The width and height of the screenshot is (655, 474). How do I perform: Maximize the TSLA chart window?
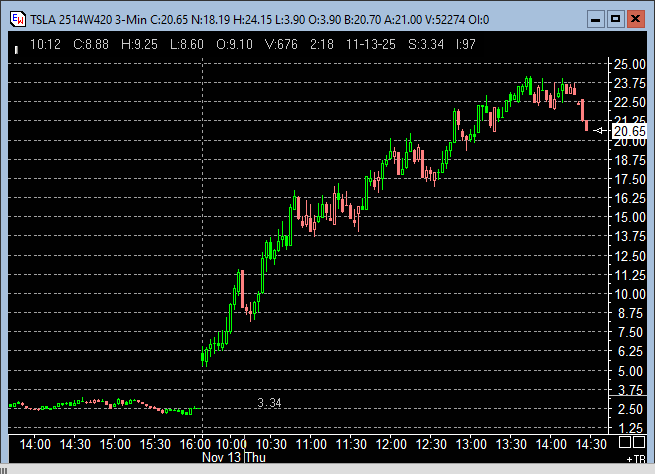(616, 17)
